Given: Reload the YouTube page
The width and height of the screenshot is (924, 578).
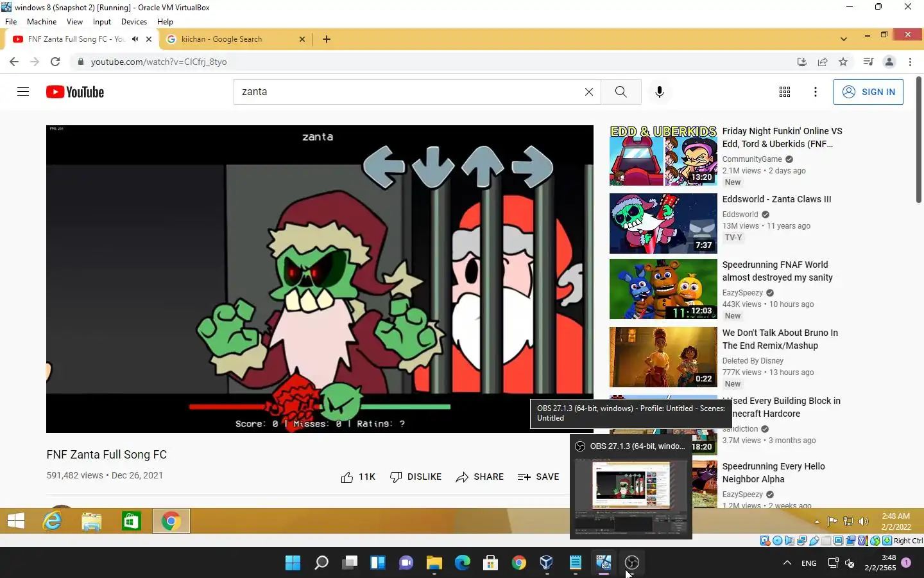Looking at the screenshot, I should (55, 62).
